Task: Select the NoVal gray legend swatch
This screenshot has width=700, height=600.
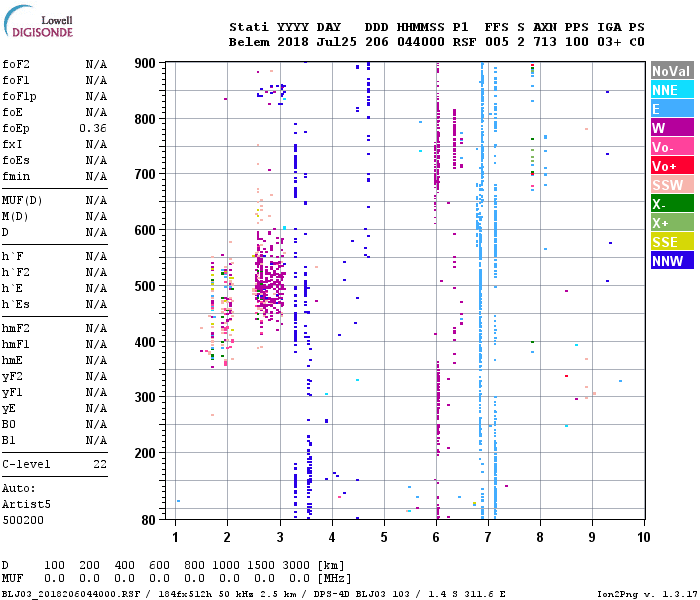Action: [672, 71]
